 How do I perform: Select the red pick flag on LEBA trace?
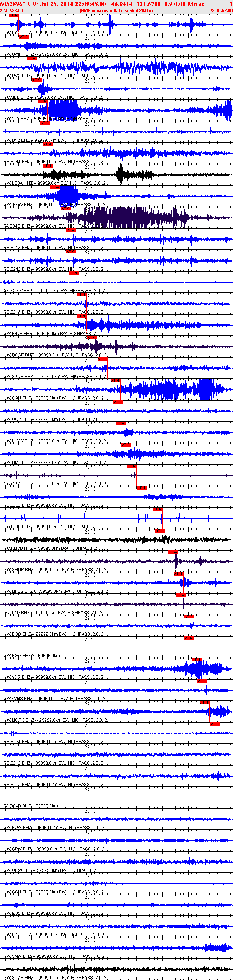pos(48,166)
